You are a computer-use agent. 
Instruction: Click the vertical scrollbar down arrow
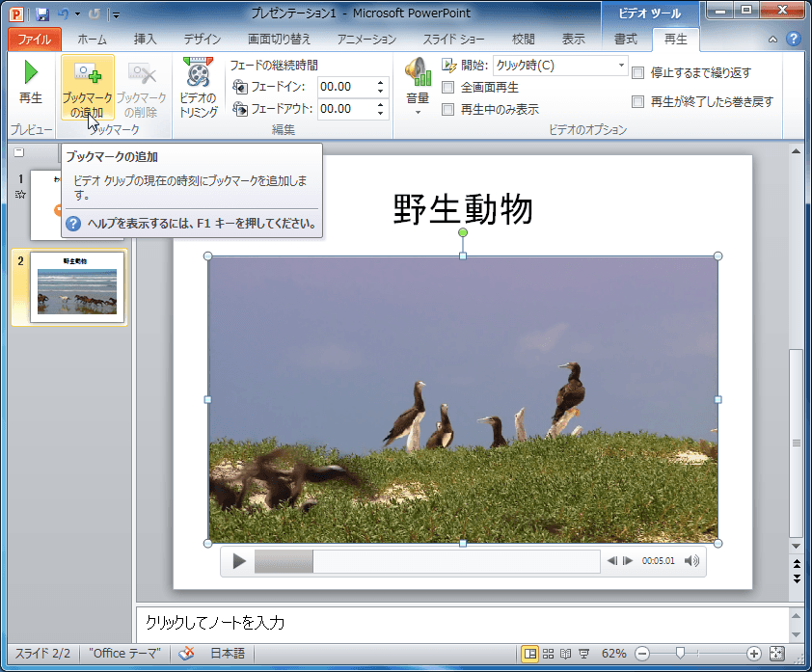pyautogui.click(x=796, y=547)
